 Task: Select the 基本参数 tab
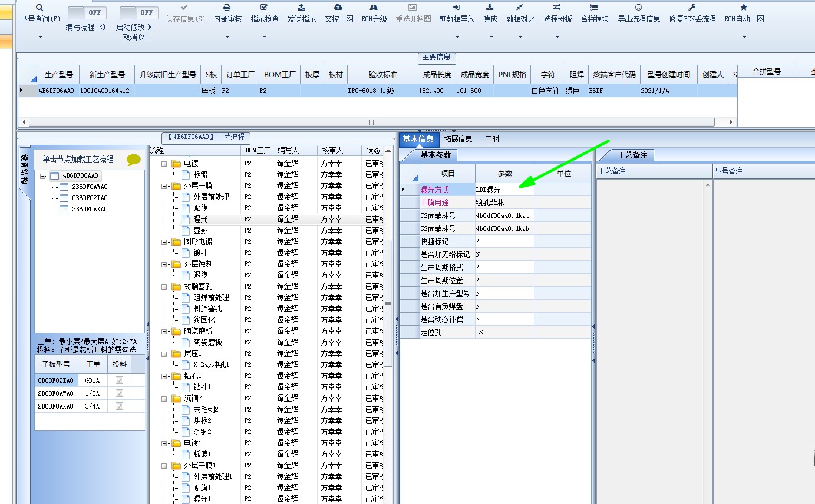point(435,155)
